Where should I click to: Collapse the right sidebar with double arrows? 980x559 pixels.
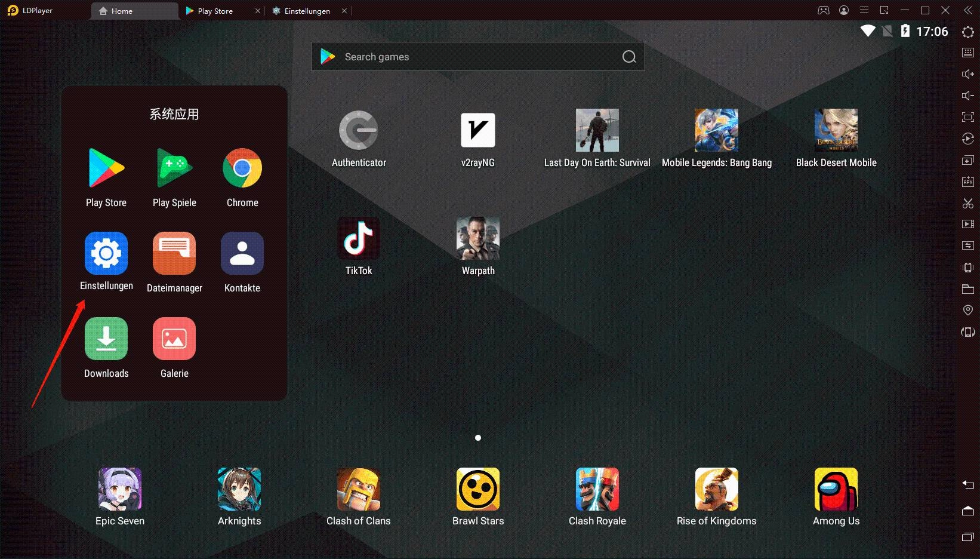968,10
